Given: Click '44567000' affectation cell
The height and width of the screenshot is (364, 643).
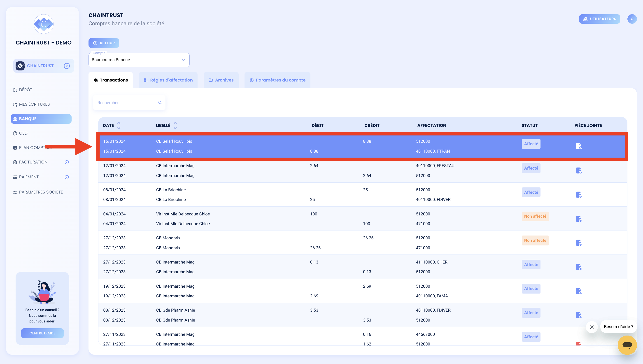Looking at the screenshot, I should [425, 334].
